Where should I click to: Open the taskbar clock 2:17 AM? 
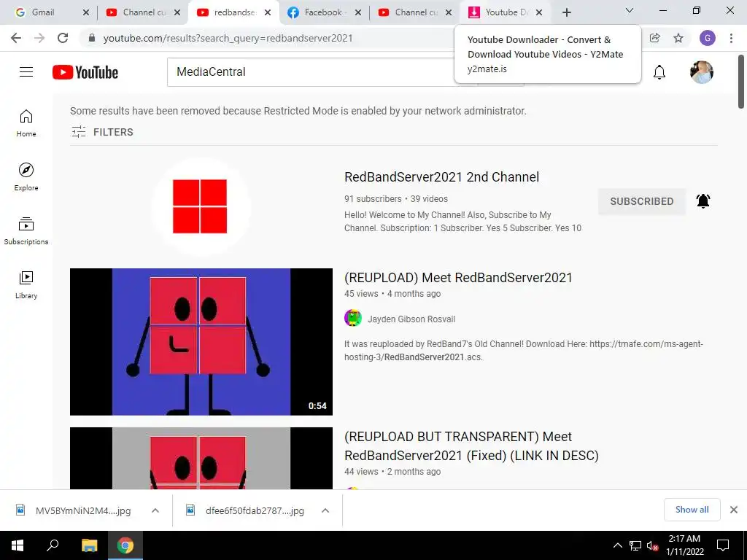coord(684,545)
